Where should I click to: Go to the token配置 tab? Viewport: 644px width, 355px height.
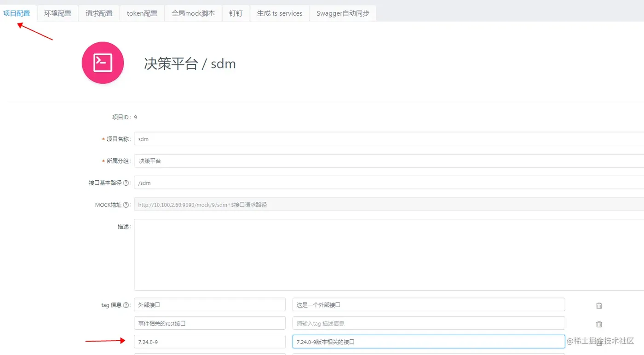tap(142, 13)
